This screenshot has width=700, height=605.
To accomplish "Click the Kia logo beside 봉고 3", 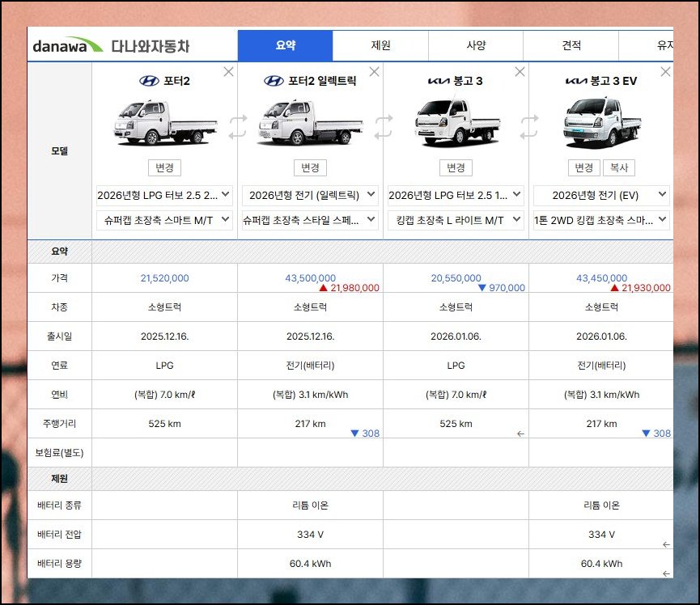I will tap(439, 81).
